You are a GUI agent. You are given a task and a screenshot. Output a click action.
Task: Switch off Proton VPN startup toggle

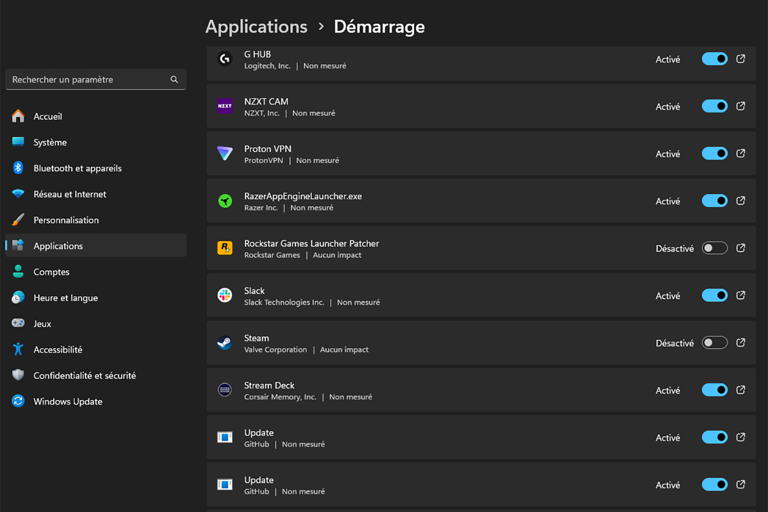coord(715,153)
